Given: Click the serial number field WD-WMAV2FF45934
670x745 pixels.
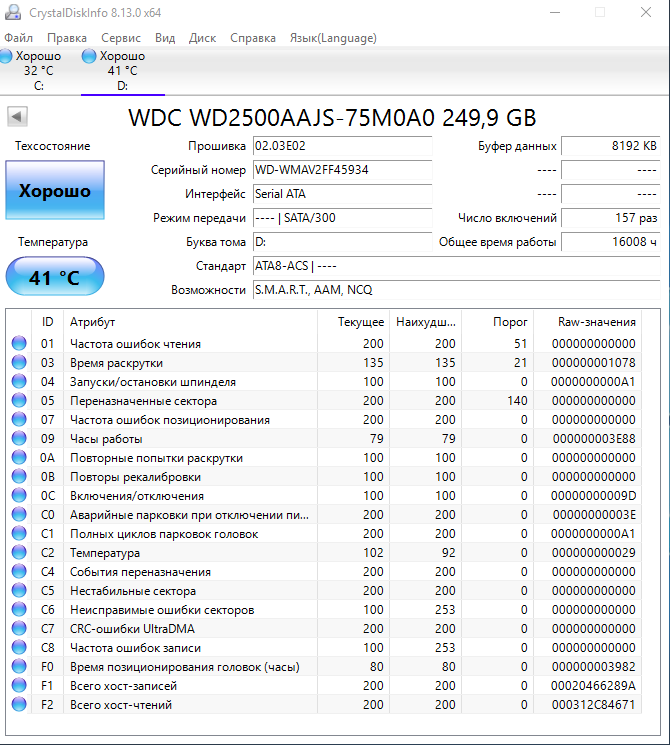Looking at the screenshot, I should (343, 170).
